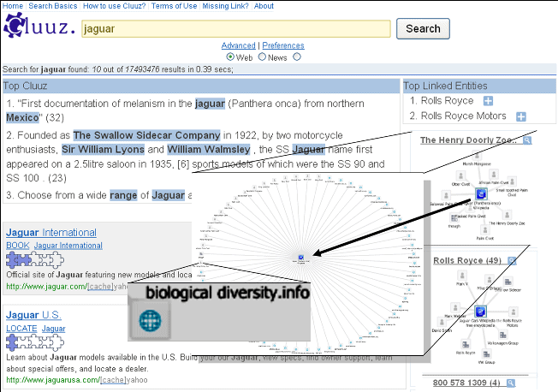Viewport: 558px width, 392px height.
Task: Open the Jaguar International result title
Action: (50, 232)
